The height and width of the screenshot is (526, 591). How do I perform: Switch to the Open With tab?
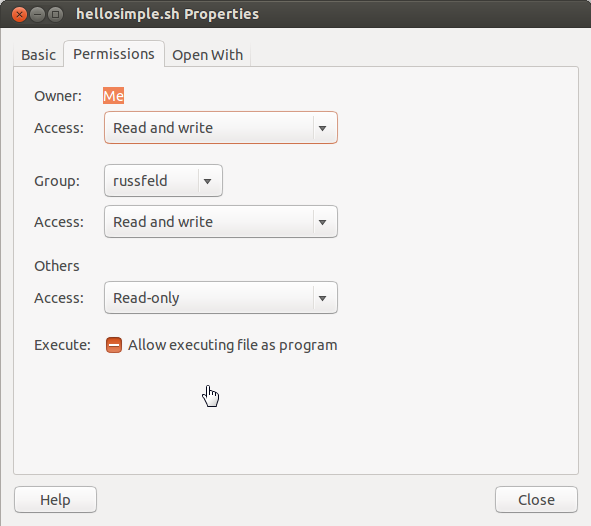[x=207, y=55]
